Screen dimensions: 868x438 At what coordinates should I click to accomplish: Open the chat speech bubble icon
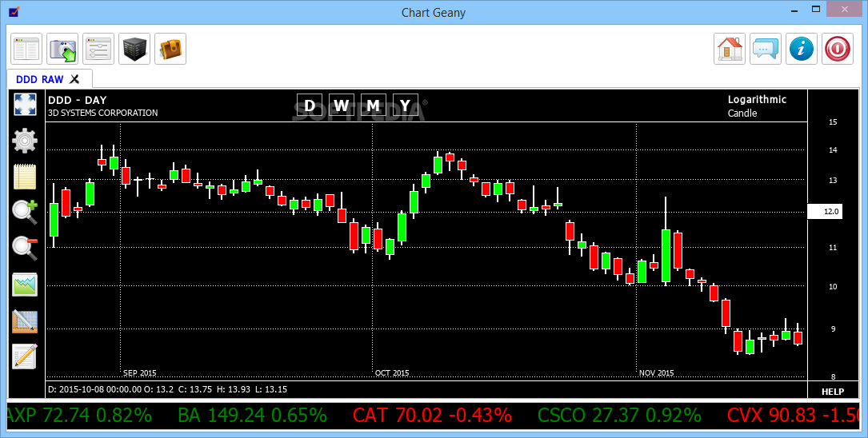(765, 49)
